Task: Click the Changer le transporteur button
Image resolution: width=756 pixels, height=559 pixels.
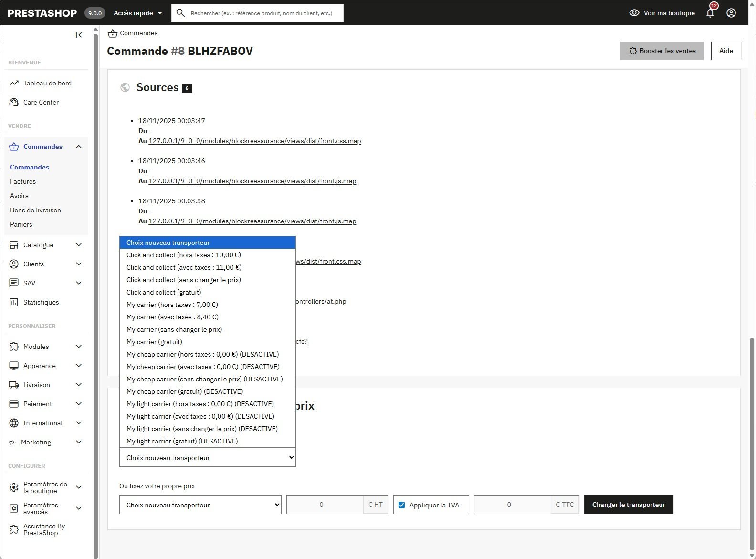Action: pyautogui.click(x=629, y=505)
